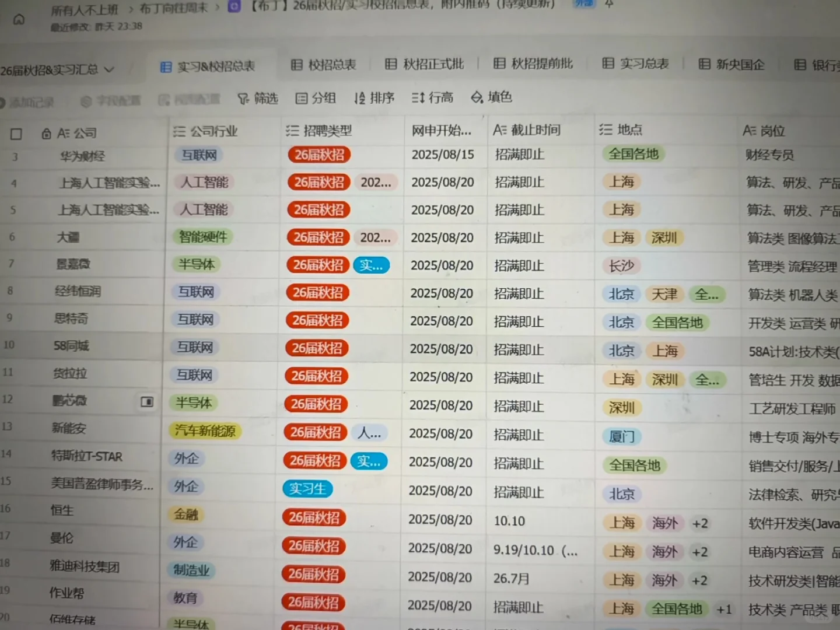Viewport: 840px width, 630px height.
Task: Switch to the 实习&校招总表 tab
Action: pyautogui.click(x=208, y=66)
